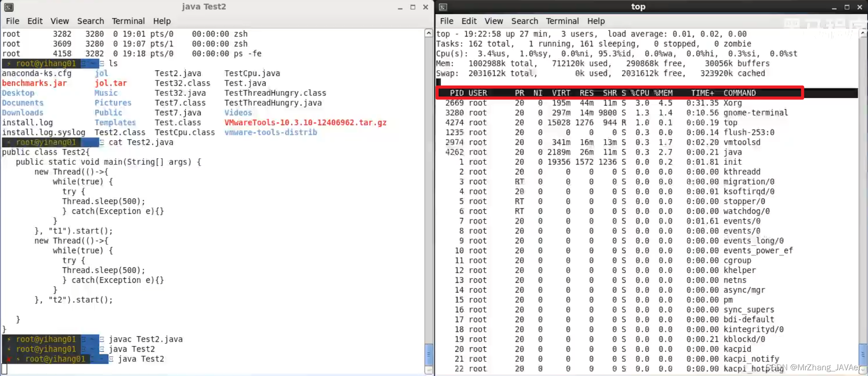Click flush-253:0 process row

coord(610,132)
